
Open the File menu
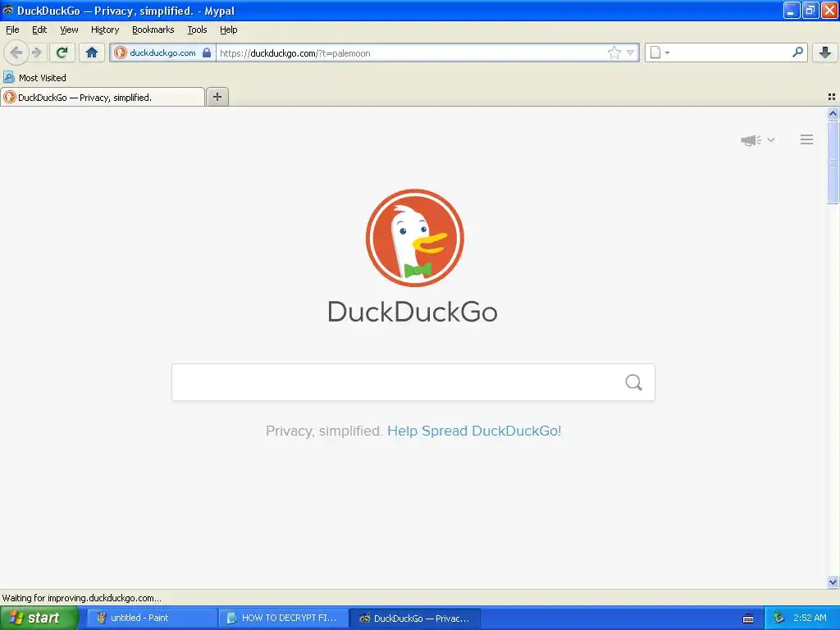tap(12, 30)
